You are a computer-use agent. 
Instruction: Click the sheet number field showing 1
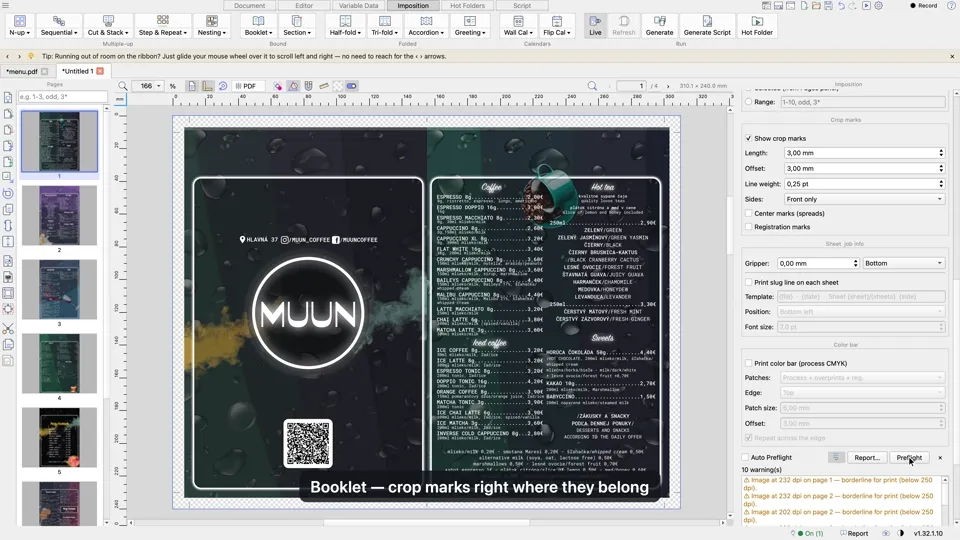pyautogui.click(x=631, y=86)
